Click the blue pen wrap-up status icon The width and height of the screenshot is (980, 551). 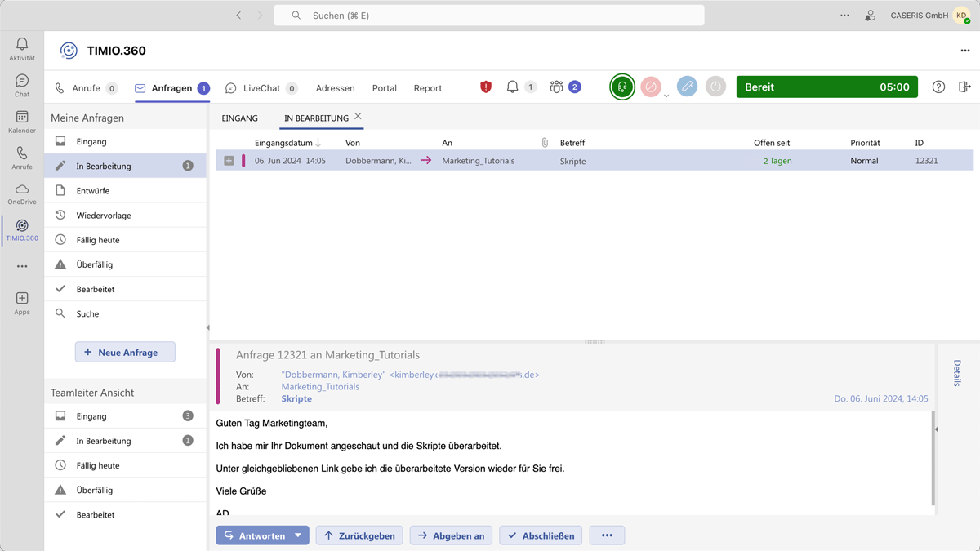pyautogui.click(x=687, y=87)
